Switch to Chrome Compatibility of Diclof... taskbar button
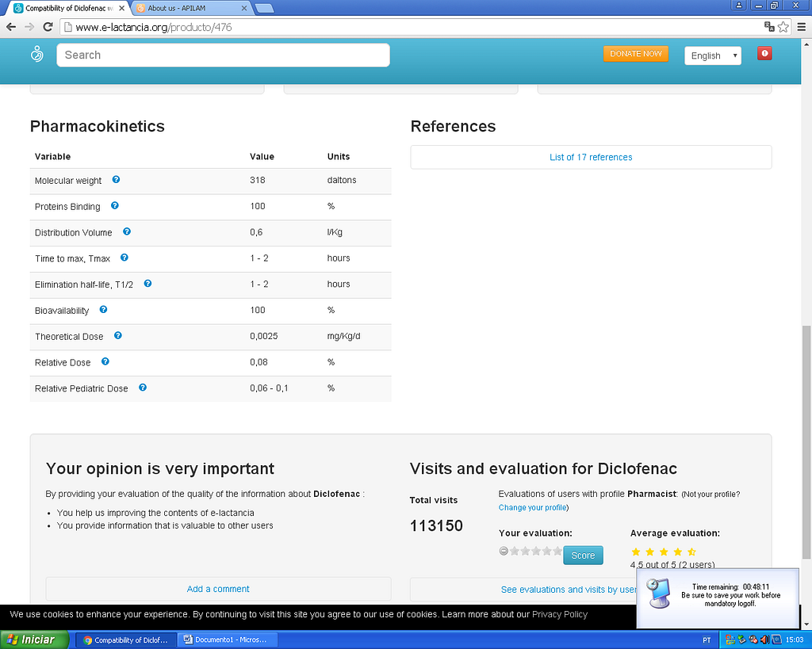Screen dimensions: 812x649 pos(126,639)
